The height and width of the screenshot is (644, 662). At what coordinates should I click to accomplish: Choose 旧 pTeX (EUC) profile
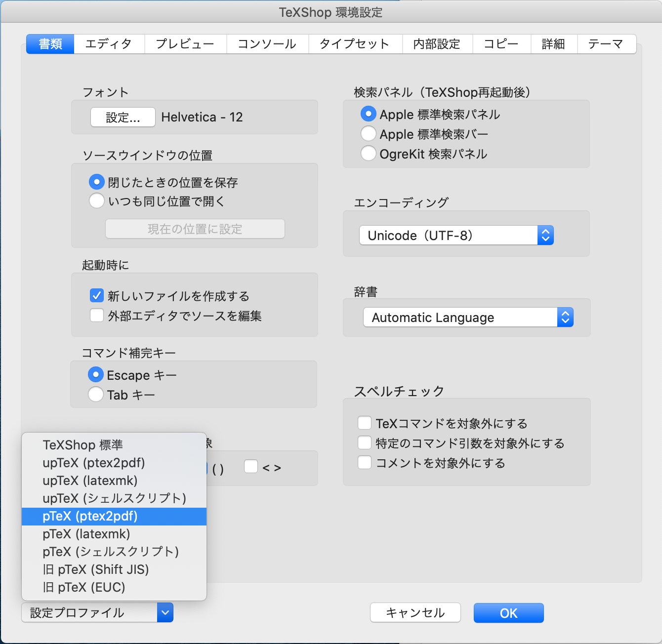pyautogui.click(x=114, y=587)
